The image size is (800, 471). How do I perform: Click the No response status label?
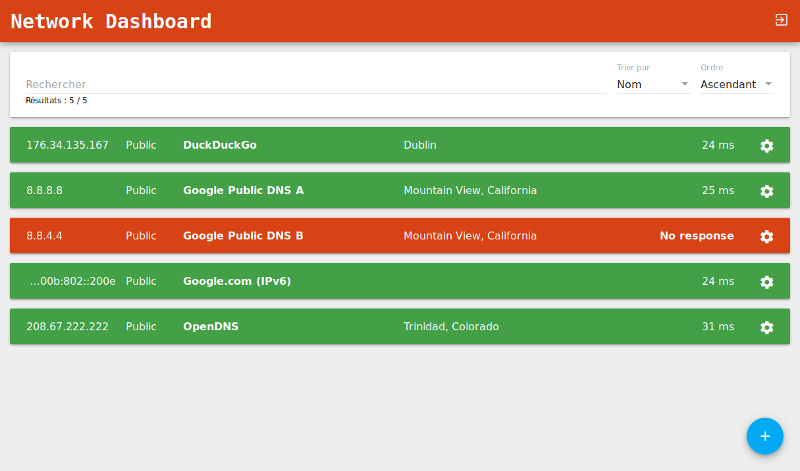696,236
